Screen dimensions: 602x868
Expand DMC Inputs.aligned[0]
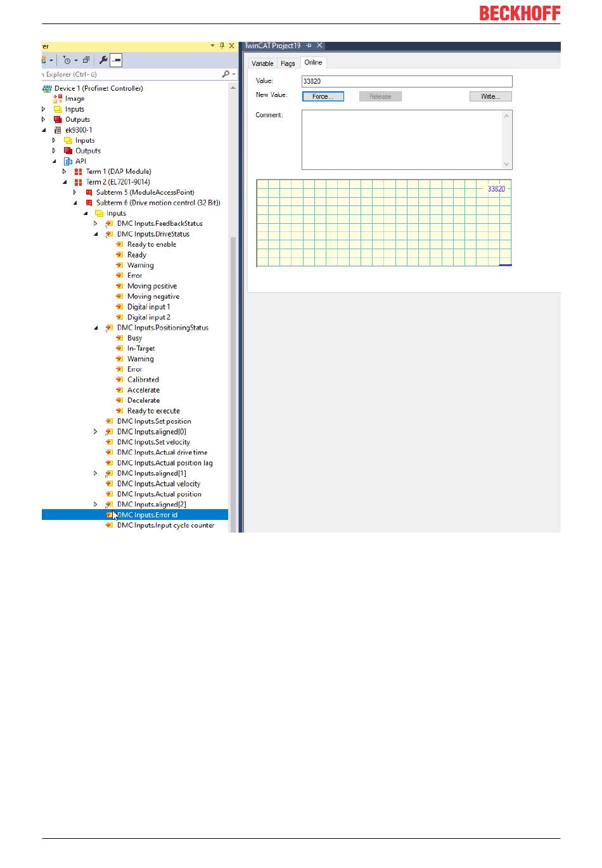[x=96, y=432]
